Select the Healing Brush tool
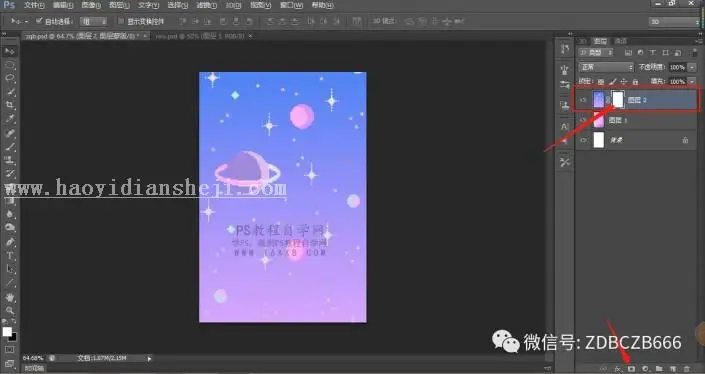705x374 pixels. tap(9, 133)
